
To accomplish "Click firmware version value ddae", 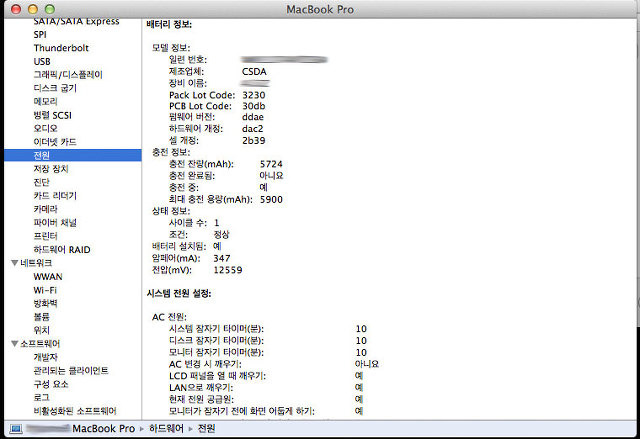I will click(253, 117).
